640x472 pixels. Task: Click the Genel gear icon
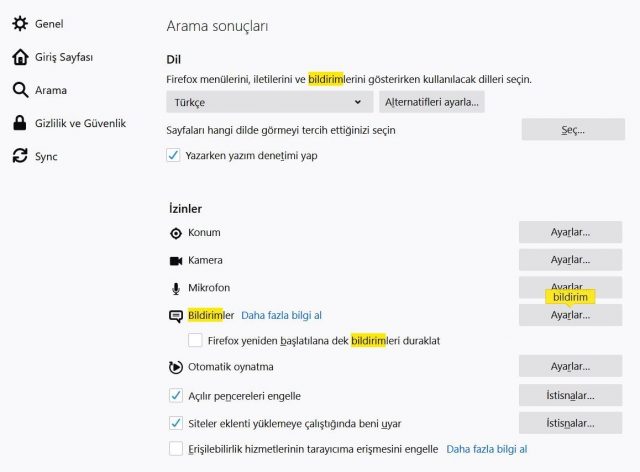pos(19,23)
